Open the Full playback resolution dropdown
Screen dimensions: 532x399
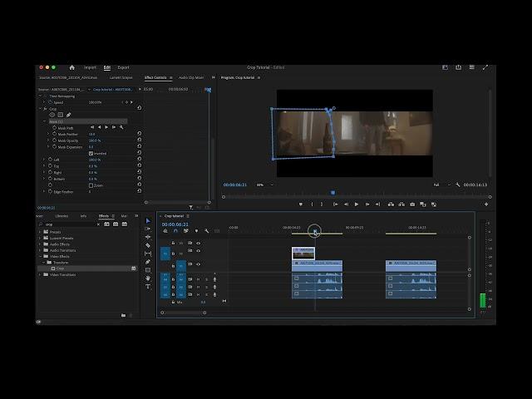click(441, 185)
